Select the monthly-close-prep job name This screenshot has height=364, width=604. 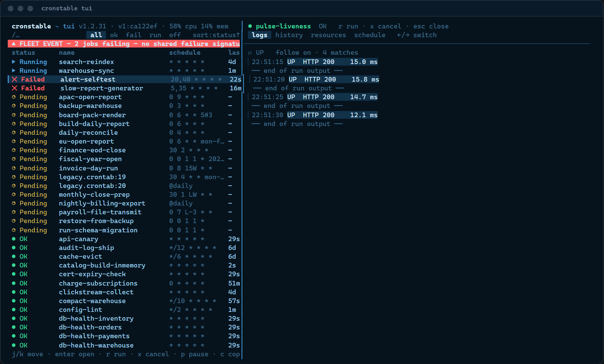(94, 194)
